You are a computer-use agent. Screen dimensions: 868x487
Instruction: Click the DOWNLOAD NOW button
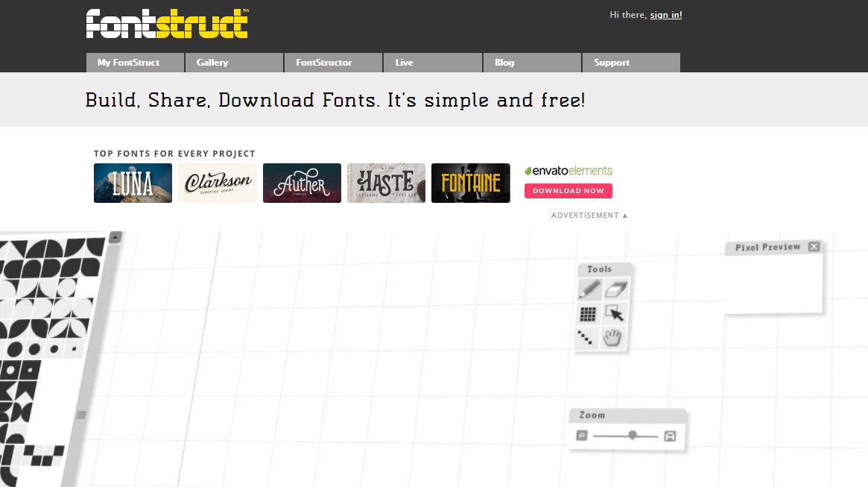568,191
